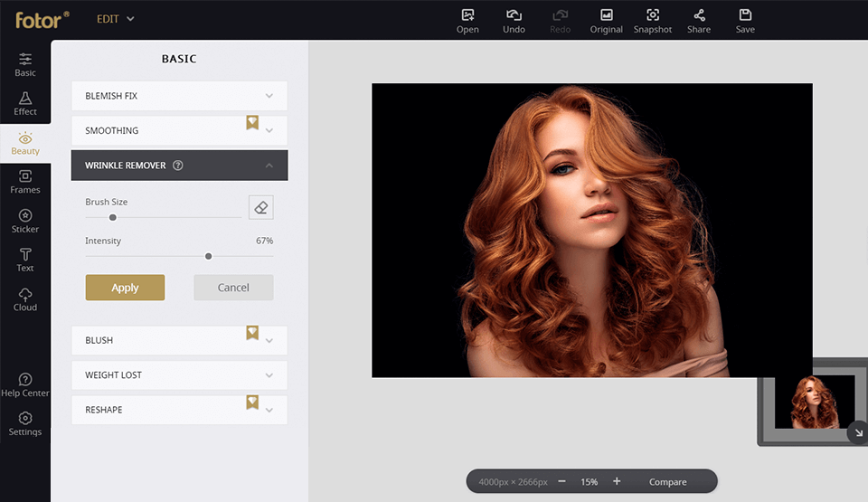This screenshot has height=502, width=868.
Task: Select the eraser tool beside Brush Size
Action: pos(260,207)
